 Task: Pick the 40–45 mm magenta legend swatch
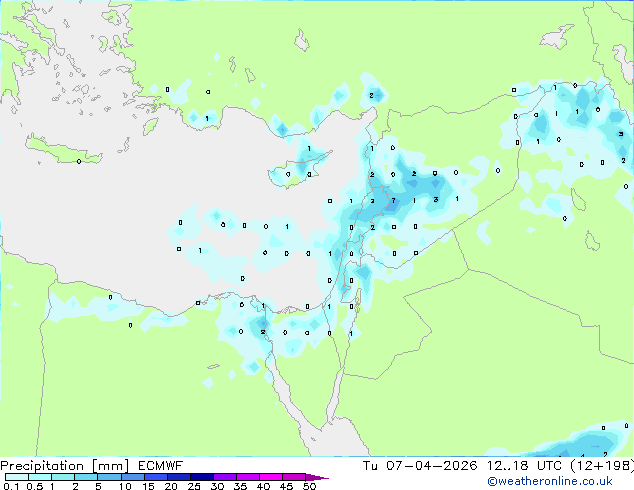point(271,477)
